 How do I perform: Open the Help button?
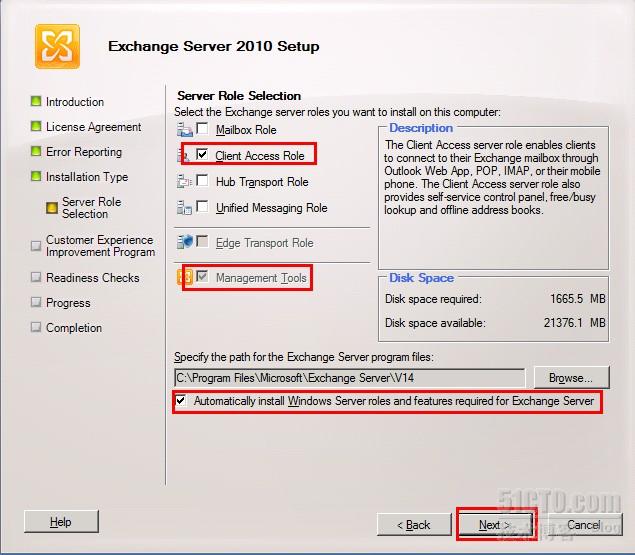tap(61, 522)
